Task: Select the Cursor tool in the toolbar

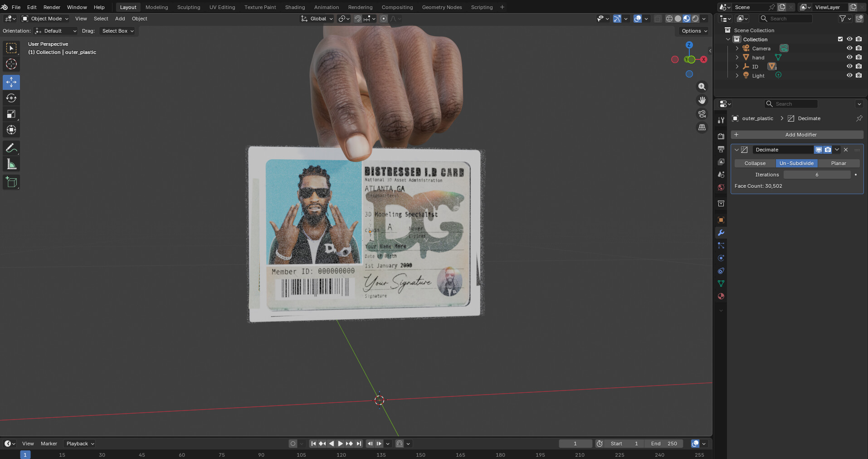Action: (x=11, y=64)
